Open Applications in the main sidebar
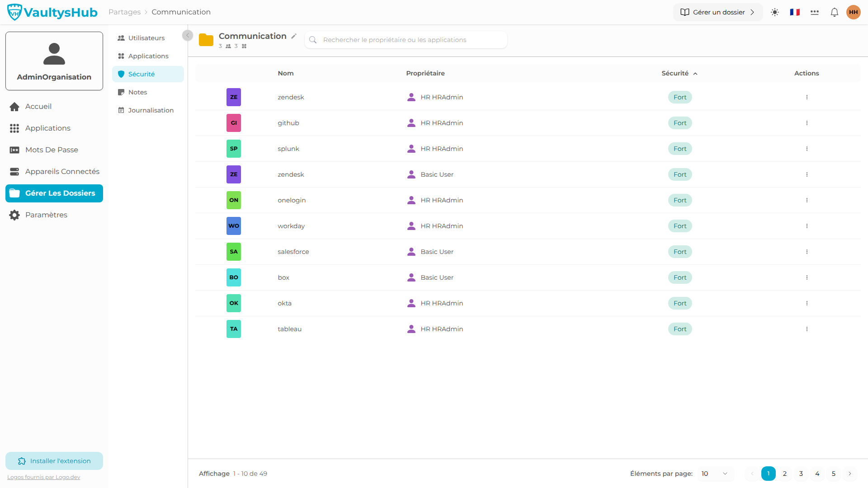868x488 pixels. [54, 128]
